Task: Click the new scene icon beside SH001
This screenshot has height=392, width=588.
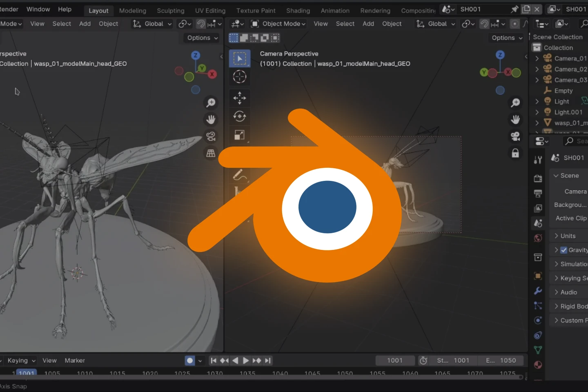Action: (526, 9)
